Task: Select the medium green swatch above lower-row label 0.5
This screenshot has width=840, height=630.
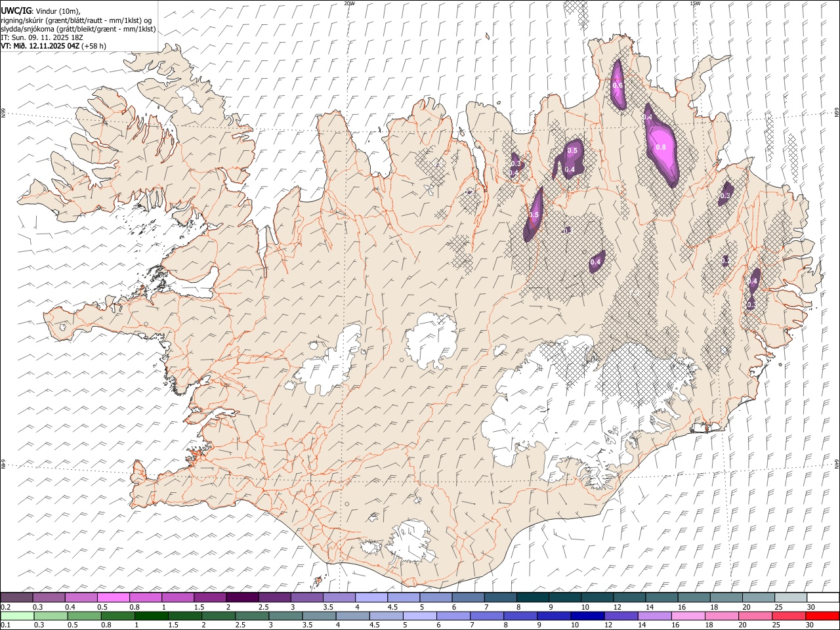Action: [x=84, y=616]
